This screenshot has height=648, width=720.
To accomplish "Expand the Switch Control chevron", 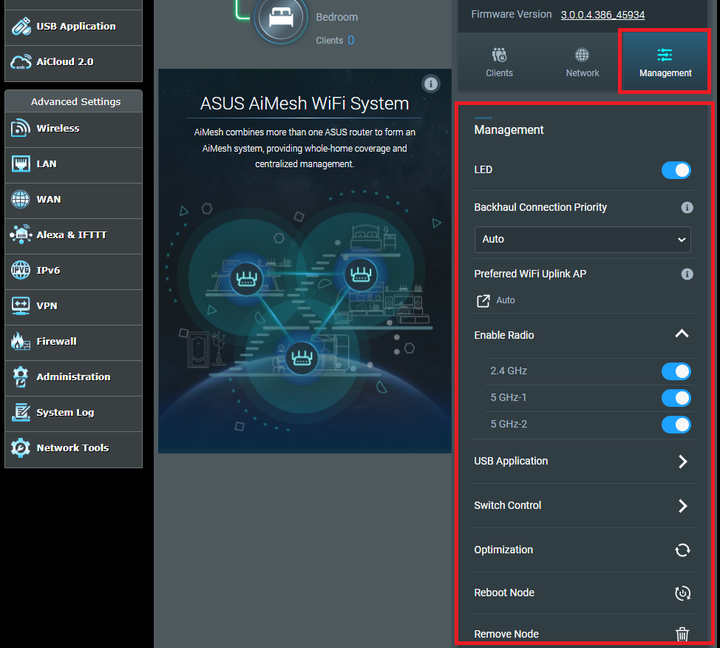I will pos(683,506).
